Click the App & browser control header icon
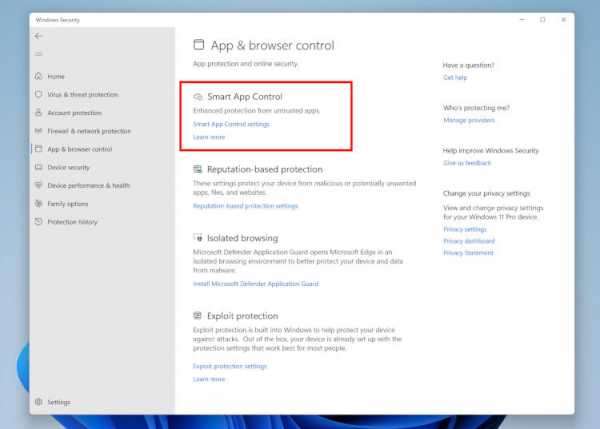 pyautogui.click(x=199, y=45)
